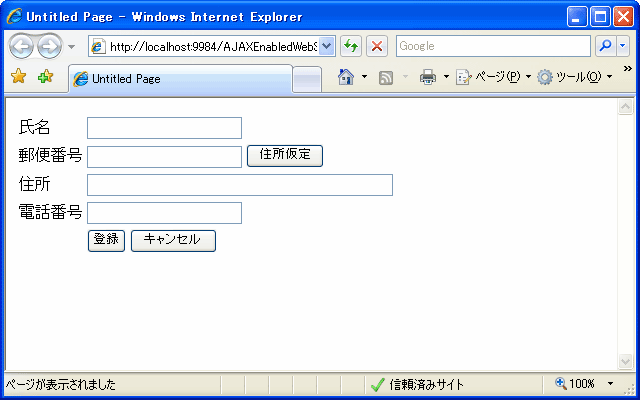Close the Internet Explorer window

point(624,17)
